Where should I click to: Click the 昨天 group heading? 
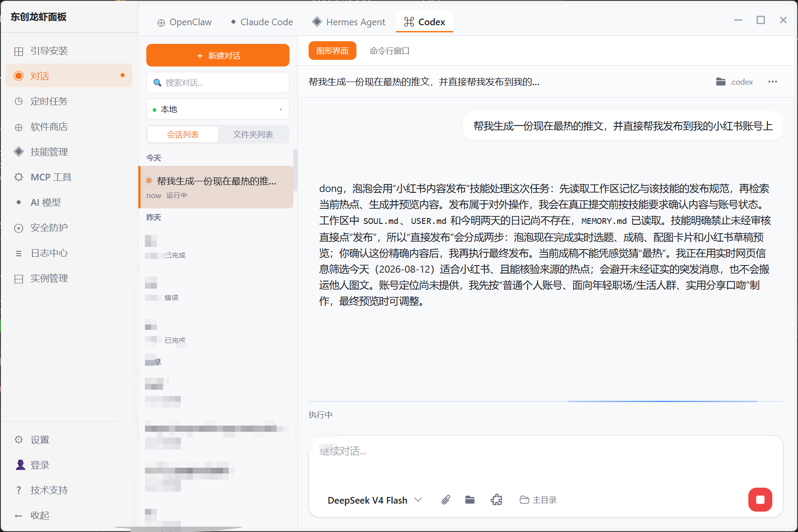point(154,218)
